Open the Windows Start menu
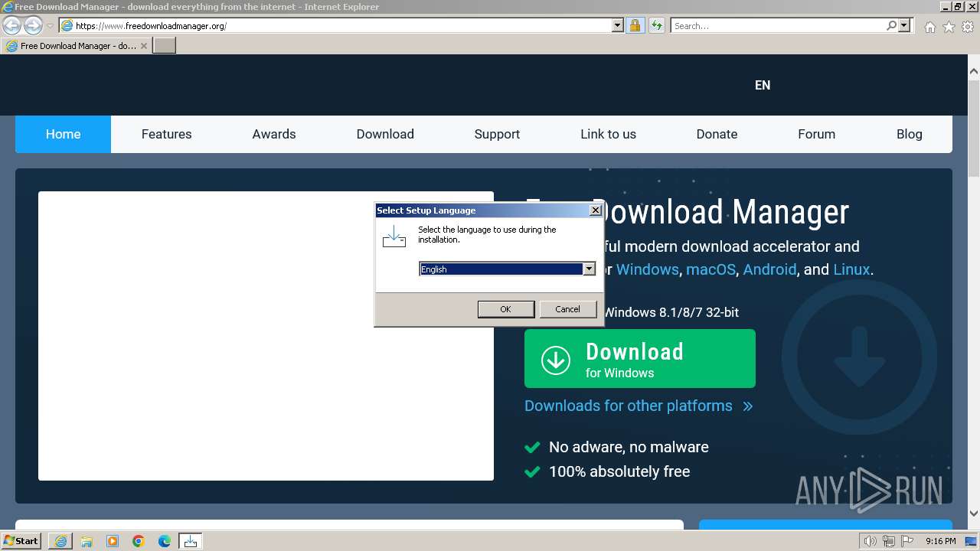The height and width of the screenshot is (551, 980). coord(21,541)
